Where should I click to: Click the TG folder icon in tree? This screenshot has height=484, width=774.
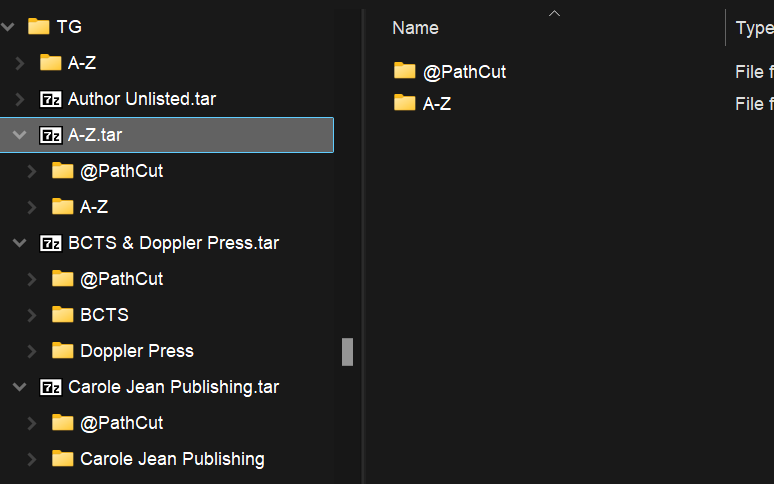pyautogui.click(x=39, y=27)
